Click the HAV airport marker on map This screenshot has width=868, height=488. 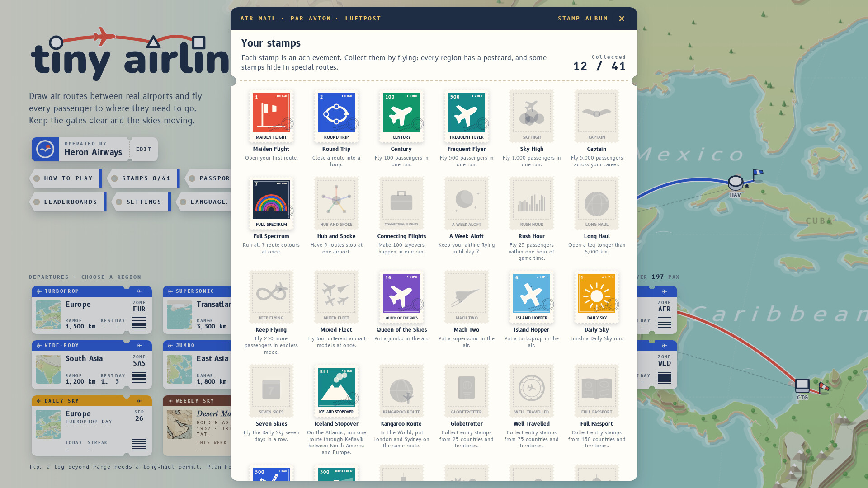[x=736, y=183]
